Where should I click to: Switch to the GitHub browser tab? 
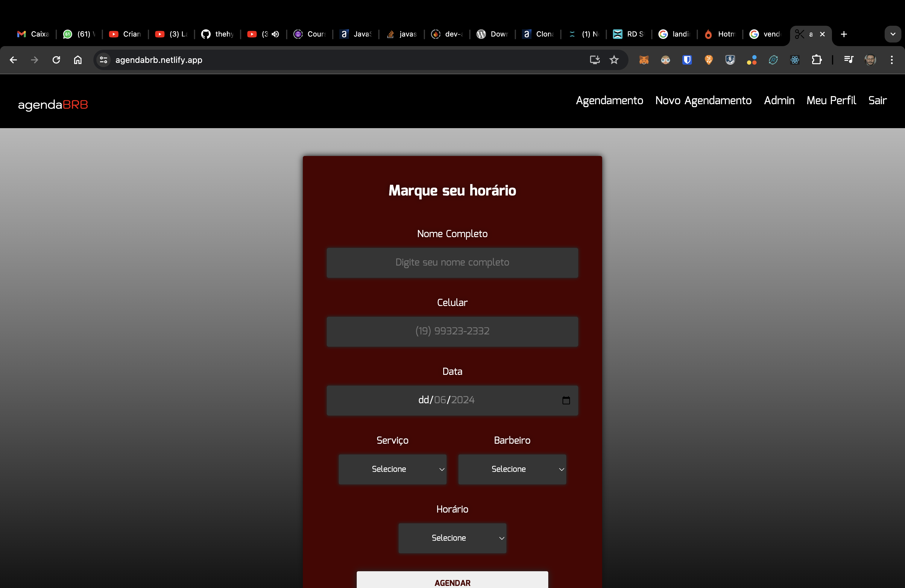(218, 34)
